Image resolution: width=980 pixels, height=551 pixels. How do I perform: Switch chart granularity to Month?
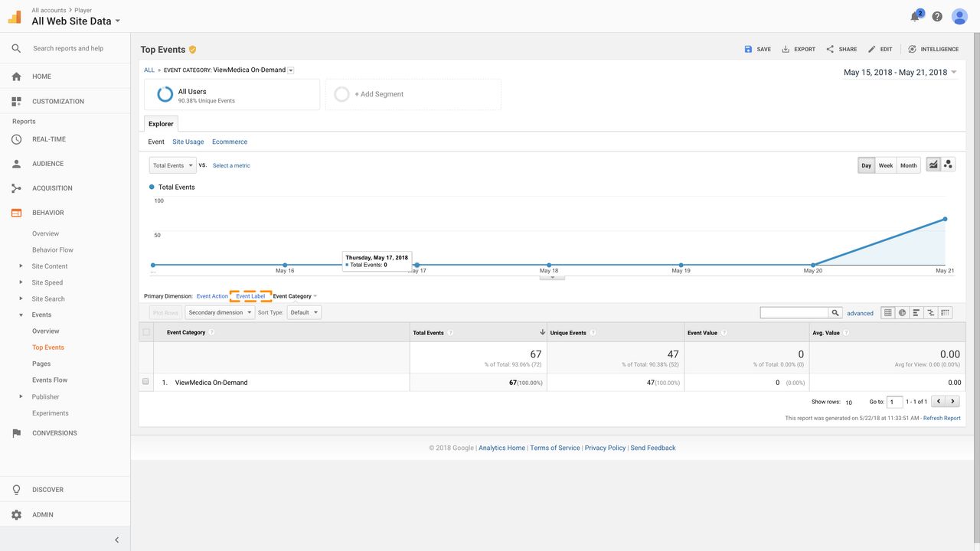click(909, 165)
